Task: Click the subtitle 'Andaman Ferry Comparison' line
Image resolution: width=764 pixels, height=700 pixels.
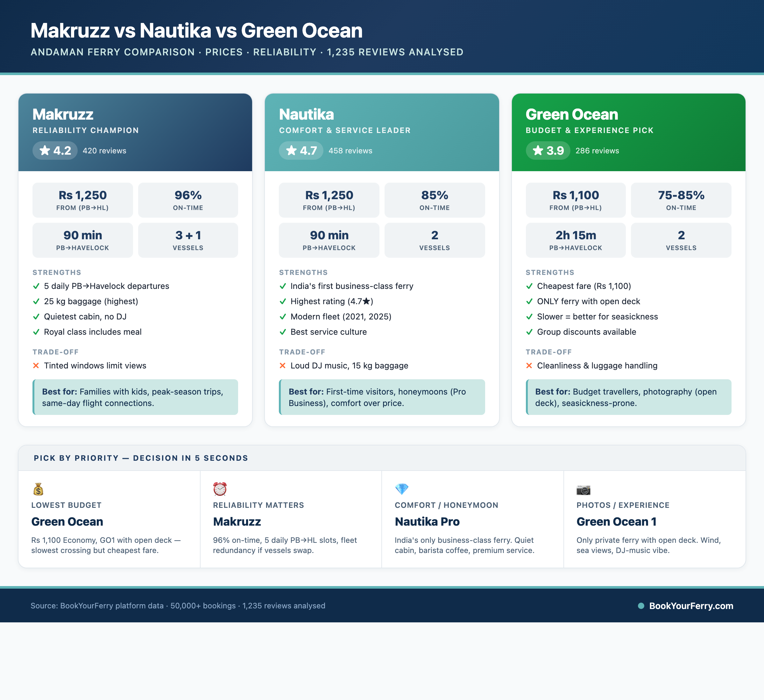Action: point(247,52)
